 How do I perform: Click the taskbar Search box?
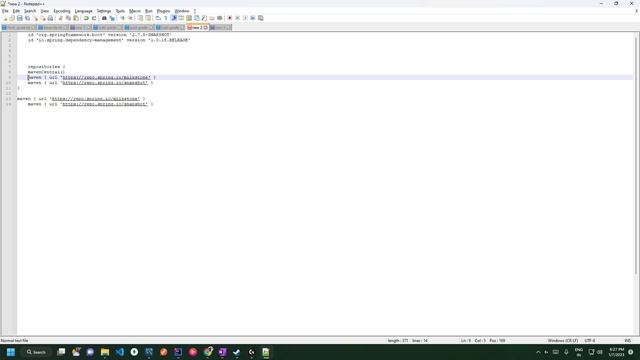pos(36,352)
